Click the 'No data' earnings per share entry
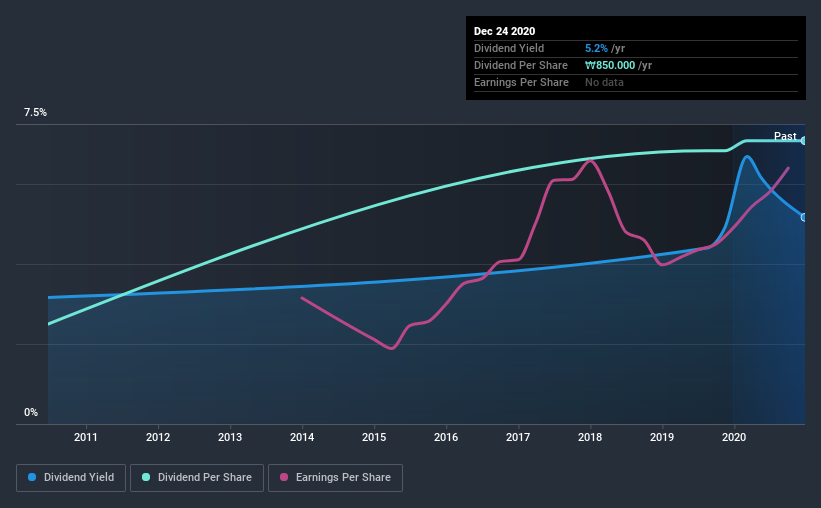 604,82
